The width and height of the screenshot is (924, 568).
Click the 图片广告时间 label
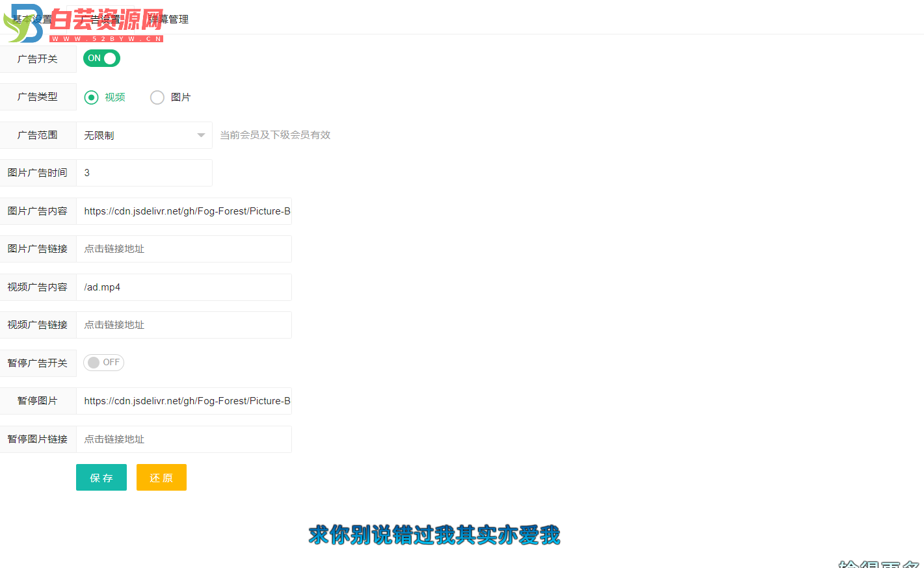click(38, 173)
